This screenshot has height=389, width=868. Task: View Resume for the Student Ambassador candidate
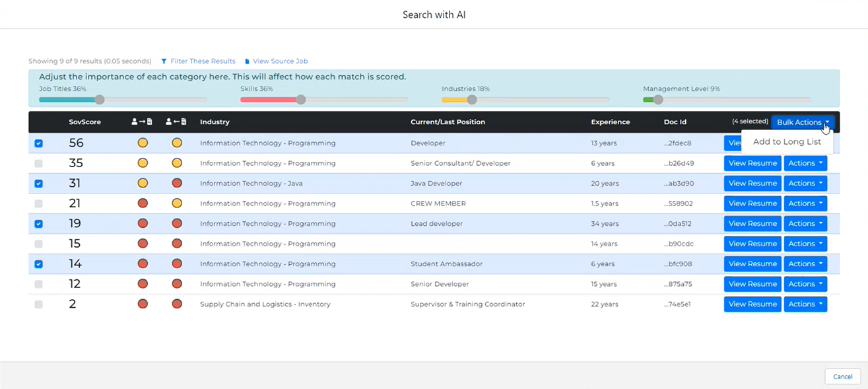[x=752, y=264]
